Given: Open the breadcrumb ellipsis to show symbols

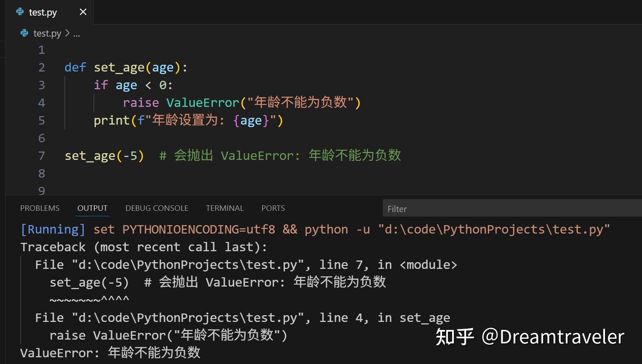Looking at the screenshot, I should tap(77, 33).
